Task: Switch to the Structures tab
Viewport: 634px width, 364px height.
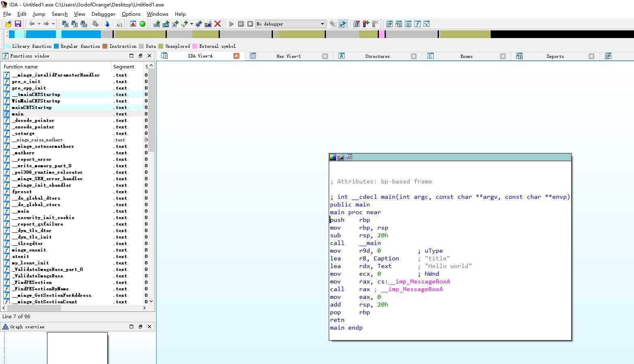Action: pos(377,56)
